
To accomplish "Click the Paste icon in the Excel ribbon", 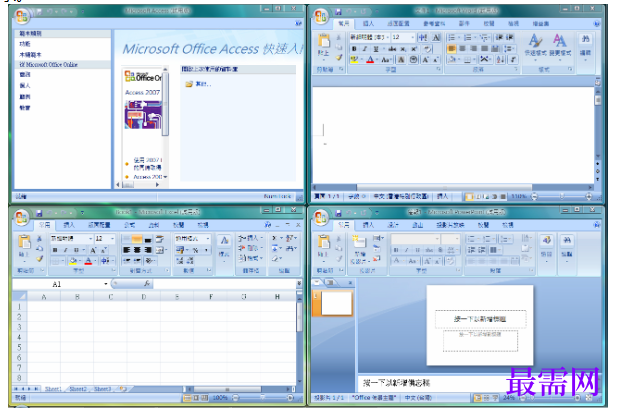I will 24,242.
